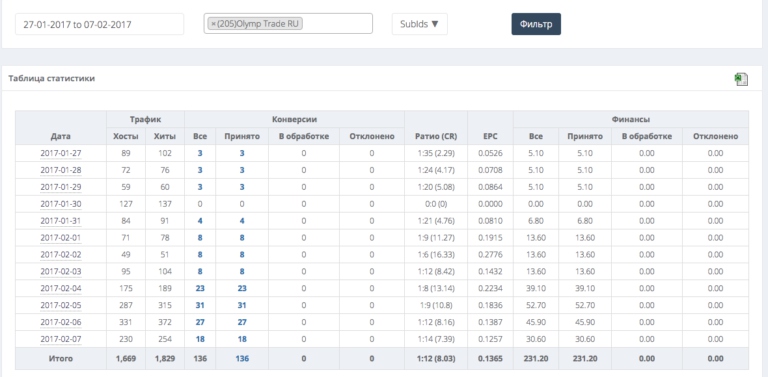The width and height of the screenshot is (768, 377).
Task: Open all 23 conversions for 2017-02-04
Action: (x=200, y=288)
